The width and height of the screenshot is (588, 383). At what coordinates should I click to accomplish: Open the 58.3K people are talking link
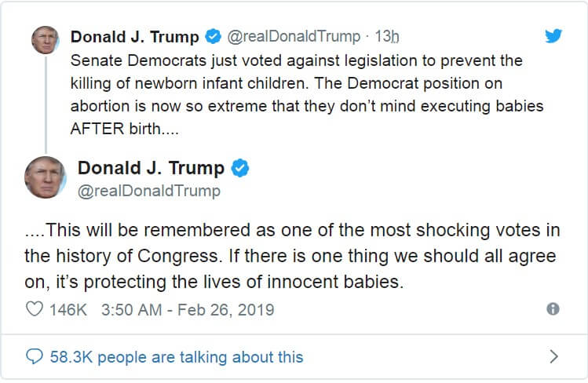tap(176, 356)
